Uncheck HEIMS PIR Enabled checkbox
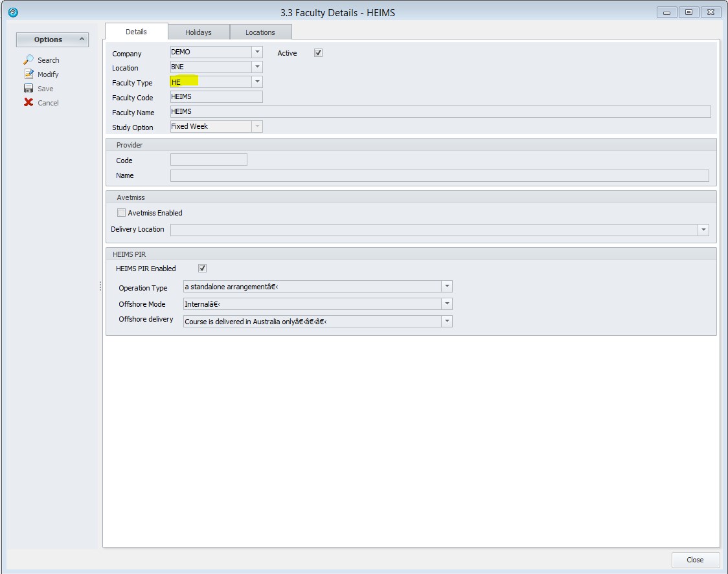This screenshot has width=728, height=574. pyautogui.click(x=202, y=268)
